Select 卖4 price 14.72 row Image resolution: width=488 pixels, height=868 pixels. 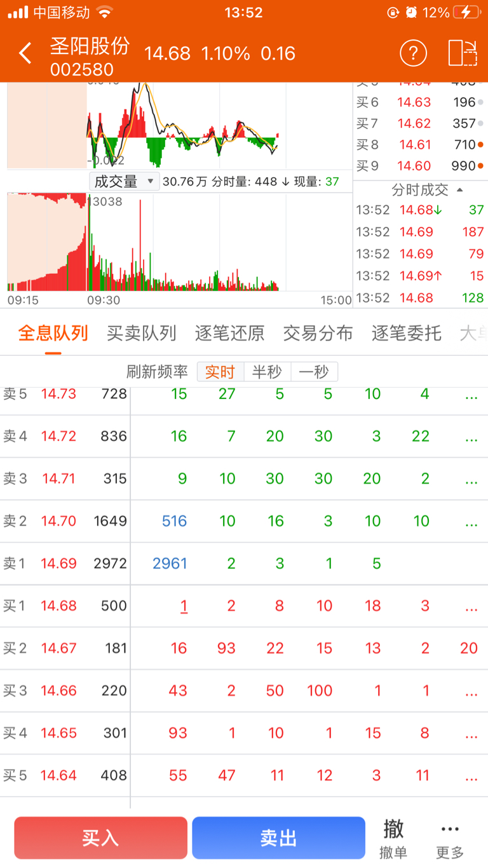[x=58, y=437]
